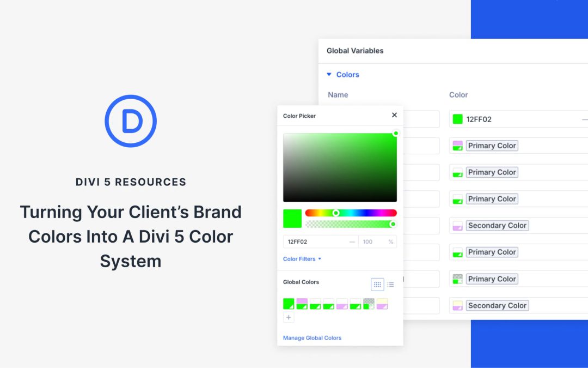Screen dimensions: 588x368
Task: Click Secondary Color tag beside white-and-pink swatch
Action: 497,225
